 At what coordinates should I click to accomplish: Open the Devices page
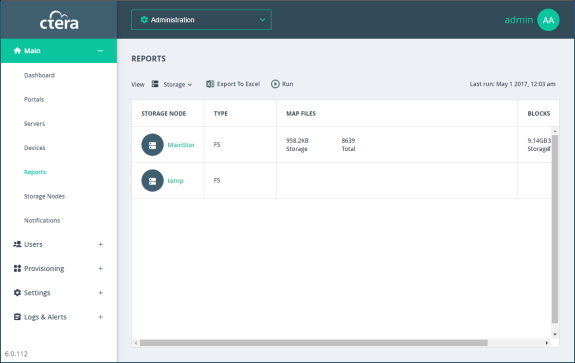coord(34,148)
